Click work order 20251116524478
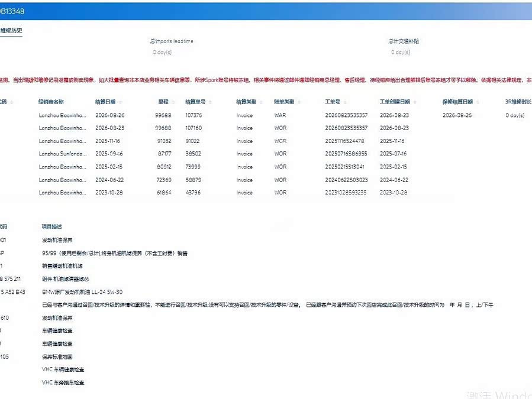Viewport: 532px width, 399px height. point(345,141)
